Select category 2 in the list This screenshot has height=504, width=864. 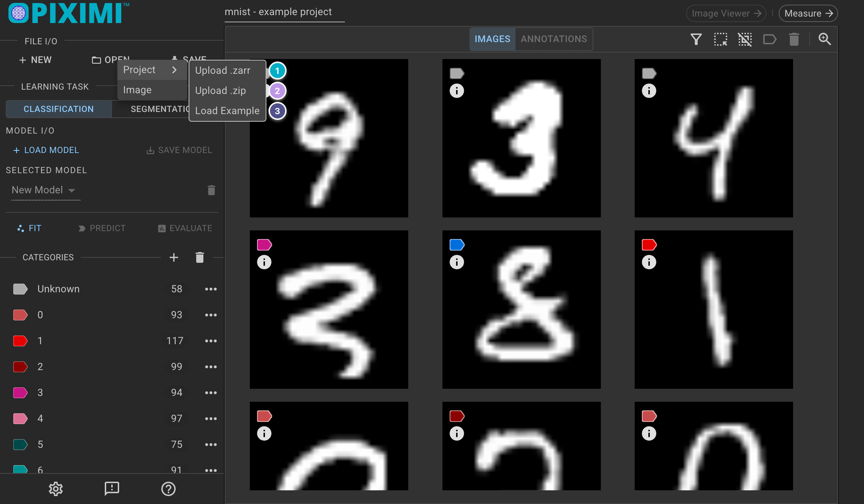112,367
